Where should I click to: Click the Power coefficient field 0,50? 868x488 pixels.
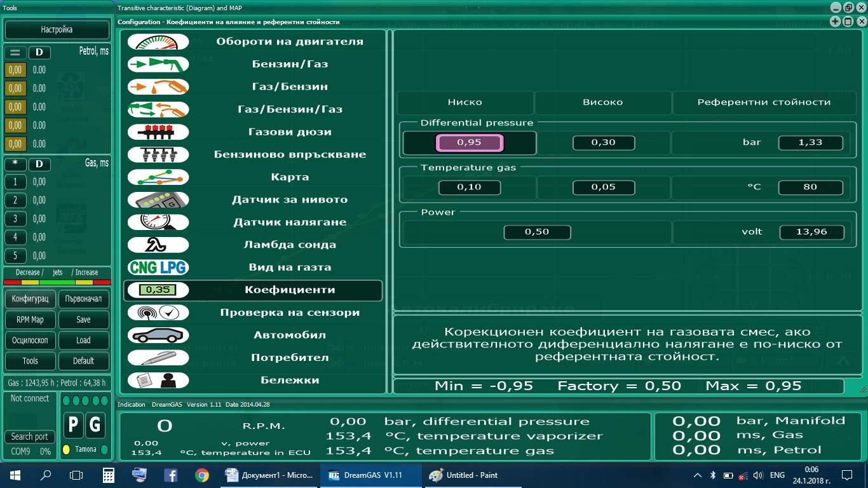537,233
